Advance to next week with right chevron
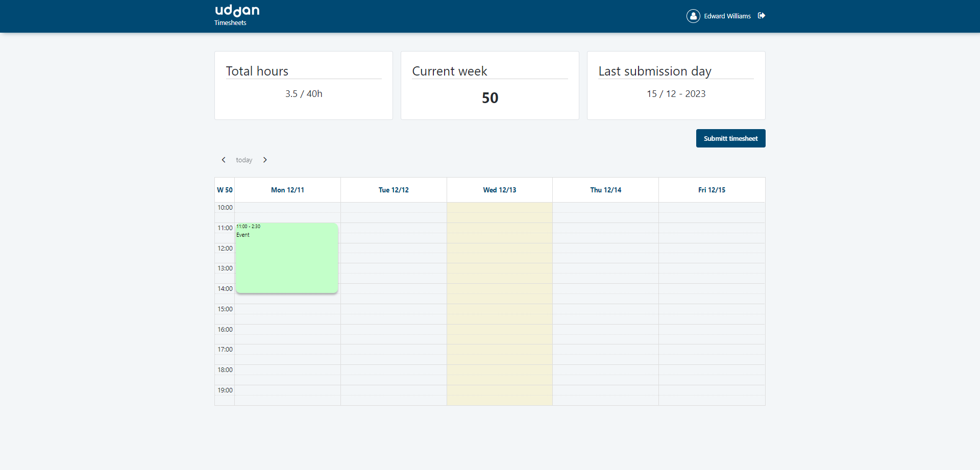Viewport: 980px width, 470px height. 265,160
